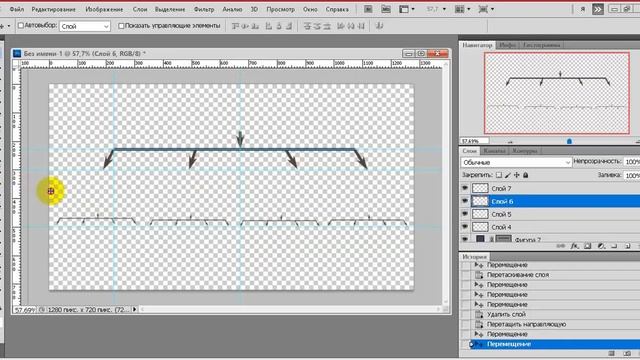
Task: Show more workspaces with double-arrow button
Action: tap(598, 9)
